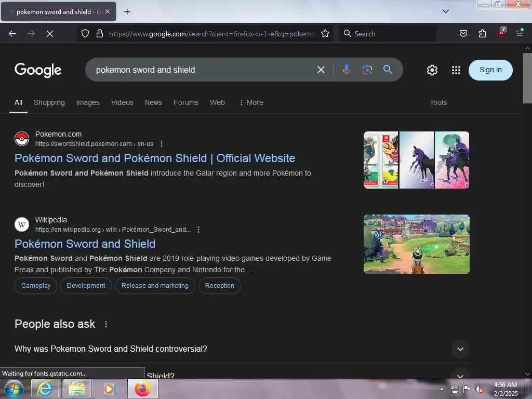This screenshot has width=532, height=399.
Task: Close the pokemon sword and shield tab
Action: tap(107, 11)
